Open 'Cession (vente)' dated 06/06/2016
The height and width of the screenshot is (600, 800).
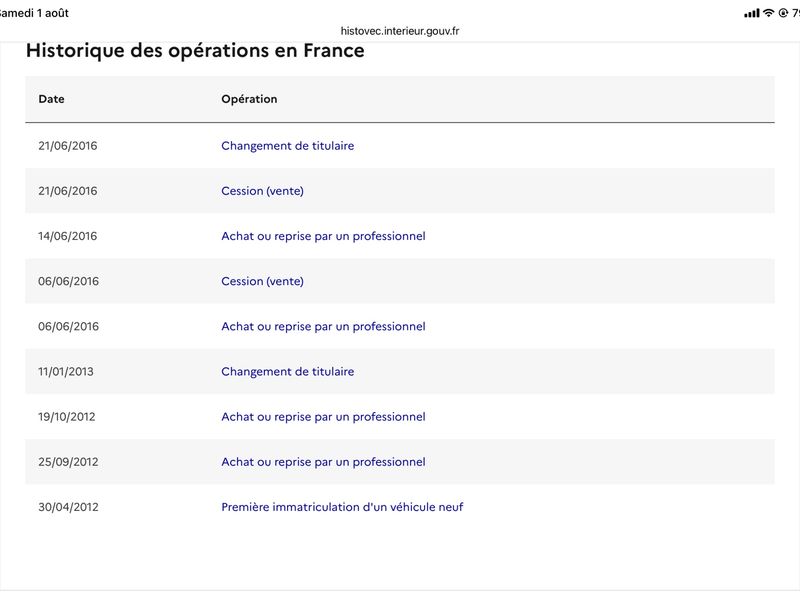(x=262, y=281)
